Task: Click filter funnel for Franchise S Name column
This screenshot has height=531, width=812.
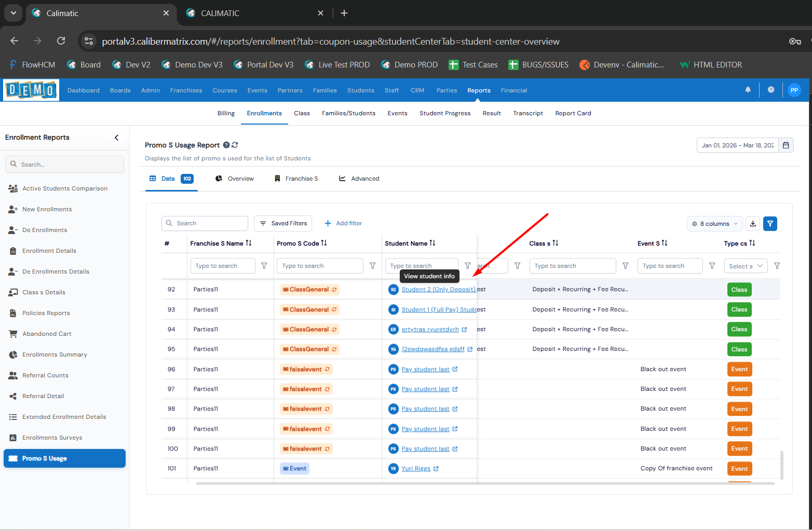Action: (x=264, y=266)
